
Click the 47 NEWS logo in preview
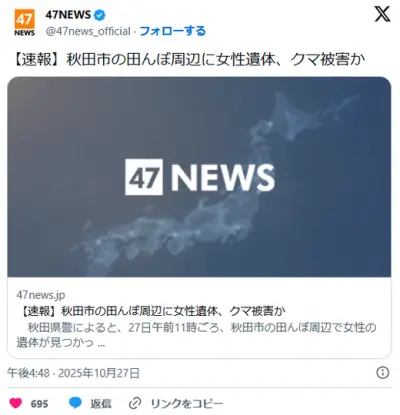pos(200,177)
